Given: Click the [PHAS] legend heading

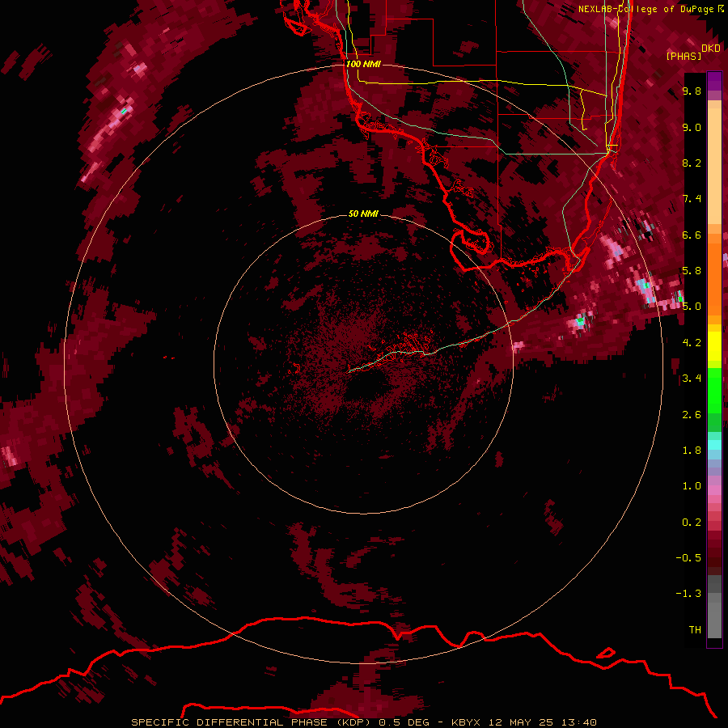Looking at the screenshot, I should (x=684, y=56).
